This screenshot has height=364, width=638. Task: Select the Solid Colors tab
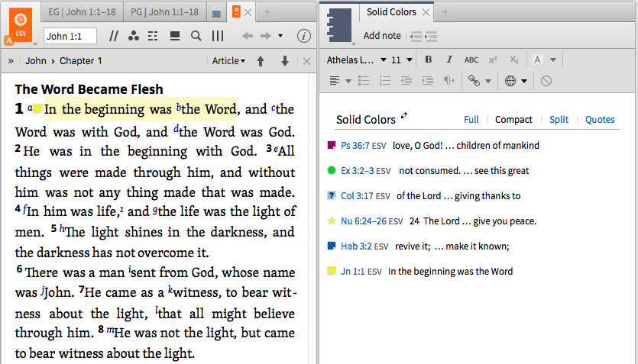click(x=391, y=12)
